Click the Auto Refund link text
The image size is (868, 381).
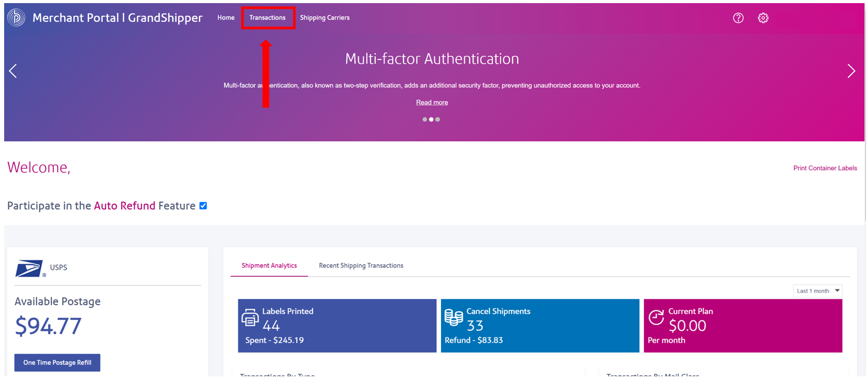[x=124, y=206]
